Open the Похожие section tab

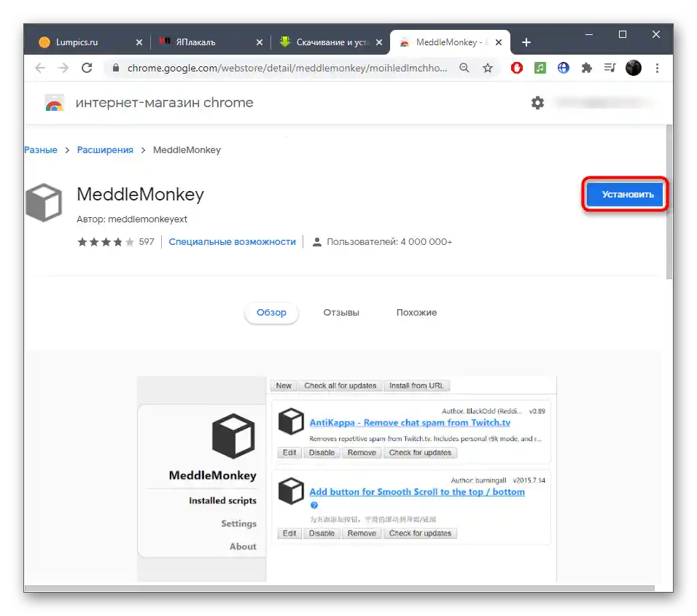(x=416, y=313)
